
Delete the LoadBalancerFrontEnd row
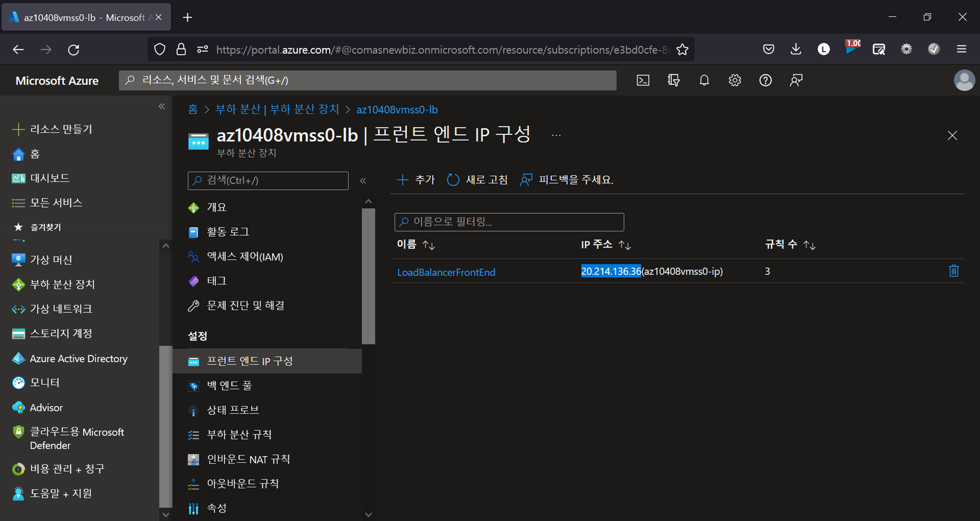(x=954, y=271)
